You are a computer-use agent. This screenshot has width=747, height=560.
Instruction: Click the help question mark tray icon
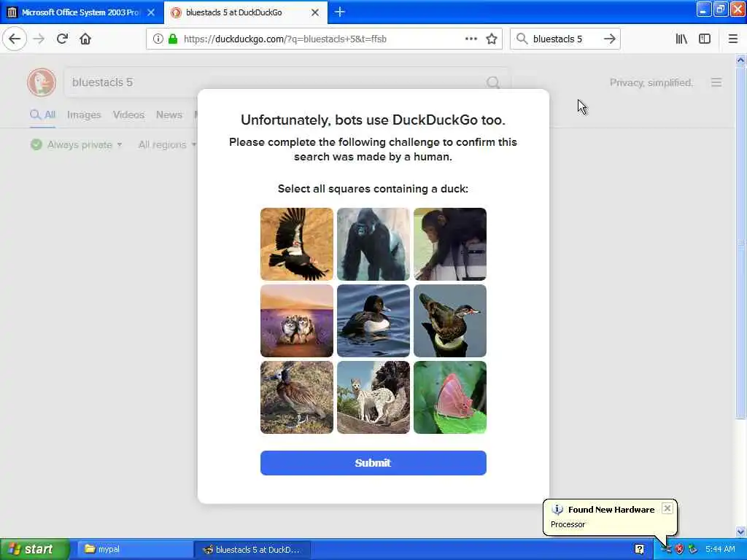tap(639, 549)
